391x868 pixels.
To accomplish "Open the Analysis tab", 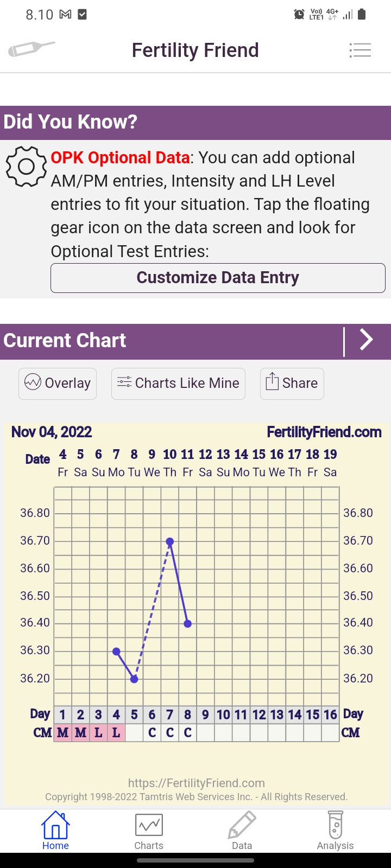I will pos(335,831).
